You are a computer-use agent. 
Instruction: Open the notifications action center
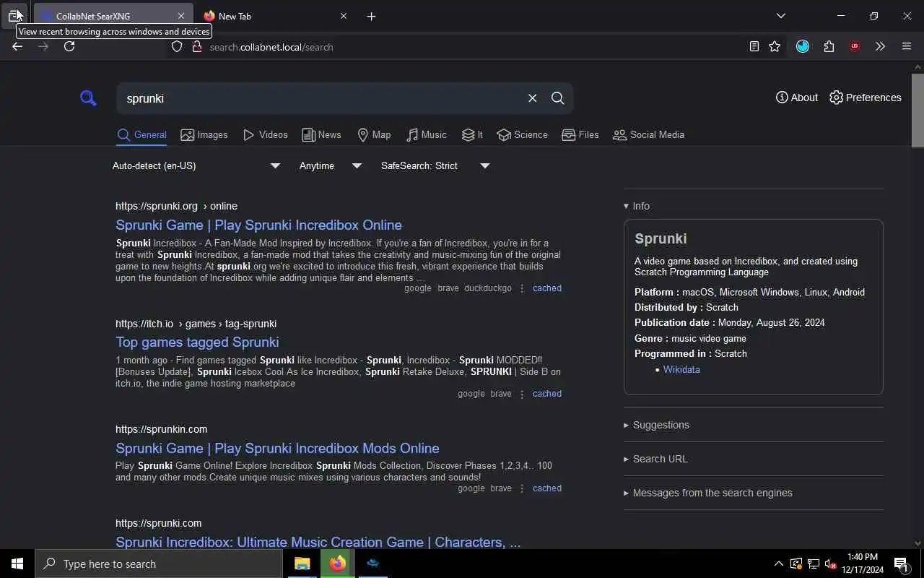[901, 564]
